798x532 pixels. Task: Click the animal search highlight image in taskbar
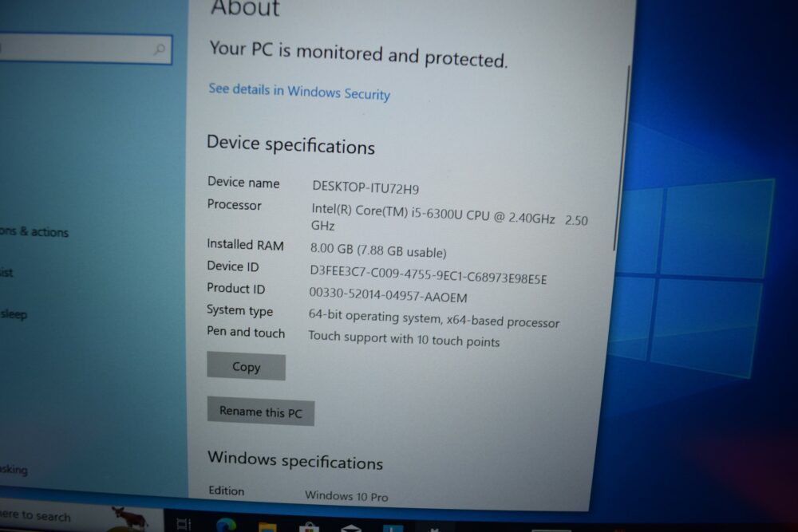[x=130, y=518]
